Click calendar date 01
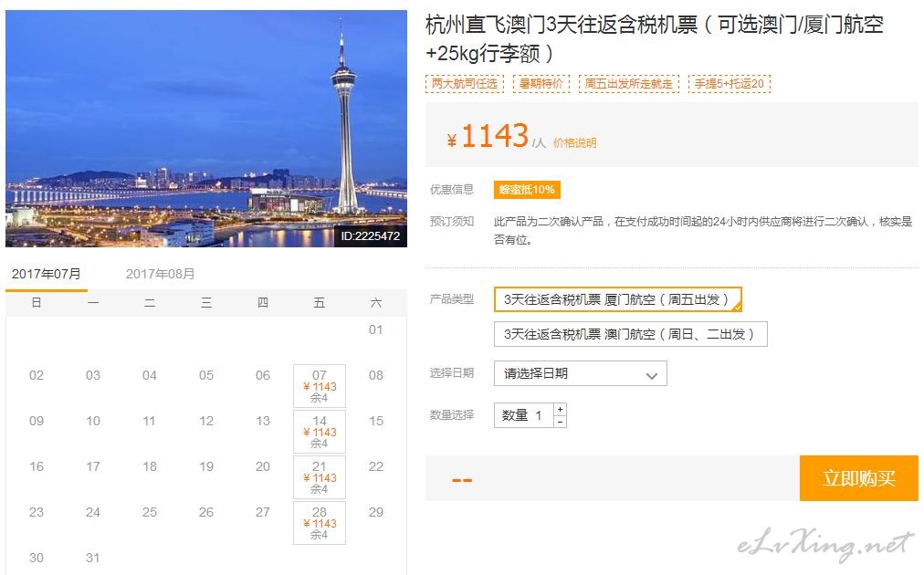This screenshot has width=924, height=575. [x=376, y=329]
